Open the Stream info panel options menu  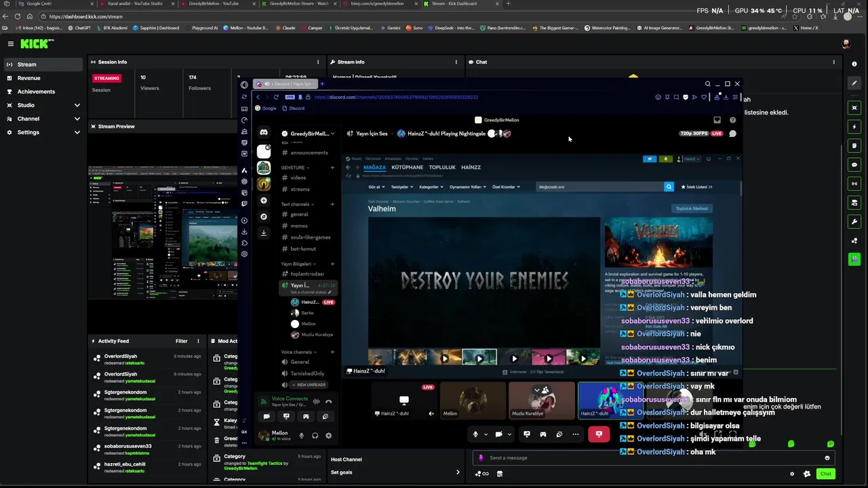(x=456, y=62)
